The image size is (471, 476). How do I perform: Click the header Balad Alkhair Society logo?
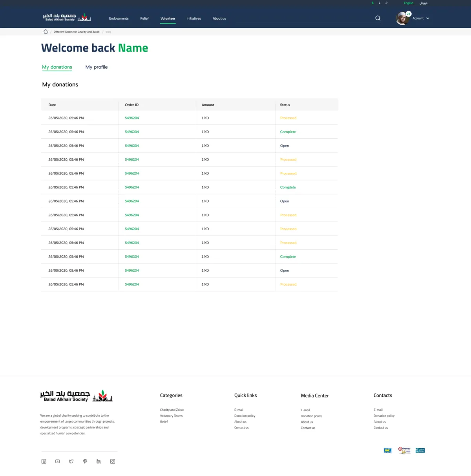coord(67,17)
